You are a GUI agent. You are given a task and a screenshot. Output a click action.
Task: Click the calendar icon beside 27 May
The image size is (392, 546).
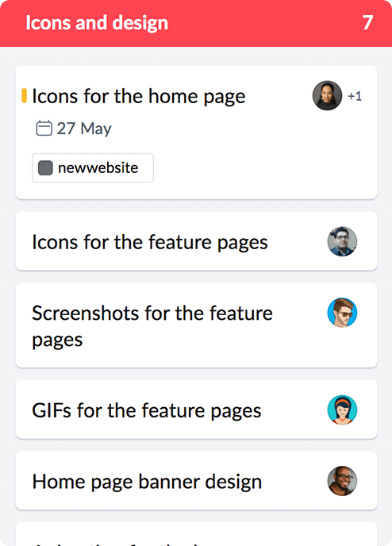(44, 128)
